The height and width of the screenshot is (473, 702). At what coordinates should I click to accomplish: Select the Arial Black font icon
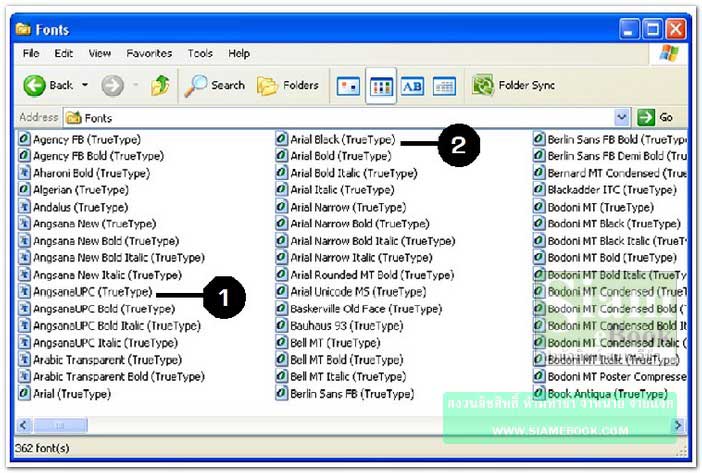click(281, 139)
